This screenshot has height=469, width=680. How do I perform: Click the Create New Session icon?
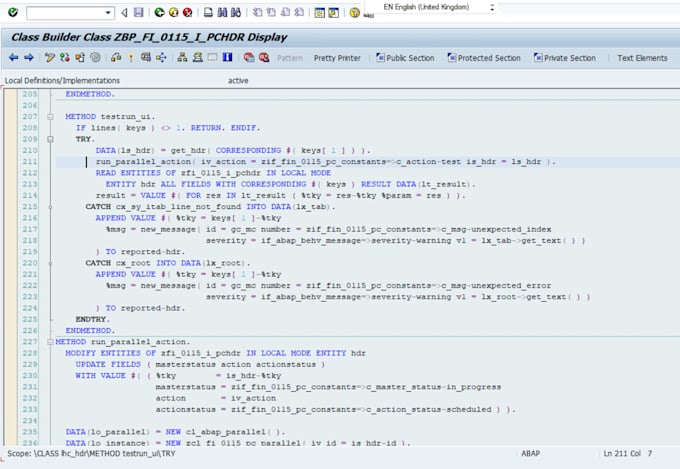[x=320, y=13]
